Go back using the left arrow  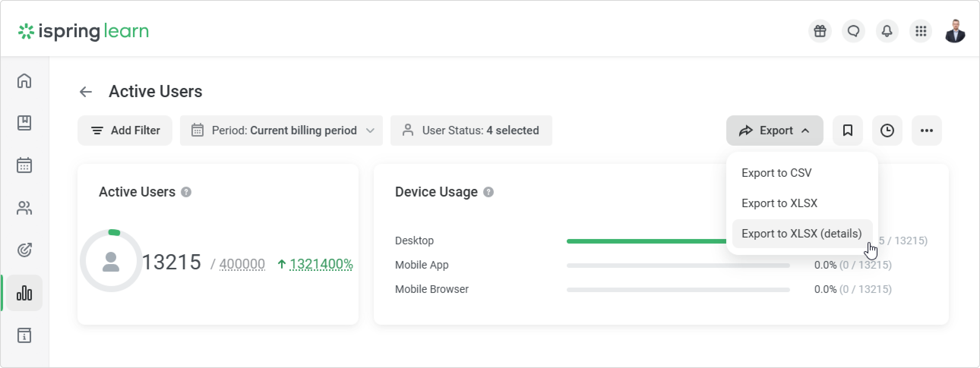click(86, 91)
